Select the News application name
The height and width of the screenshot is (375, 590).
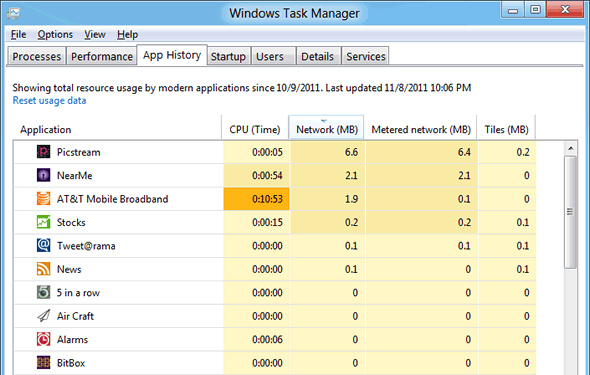point(69,269)
